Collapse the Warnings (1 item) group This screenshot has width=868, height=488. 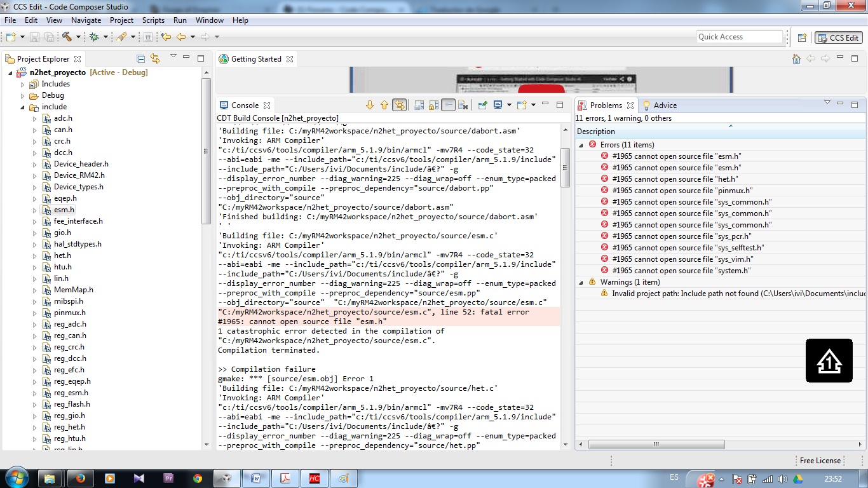click(581, 282)
